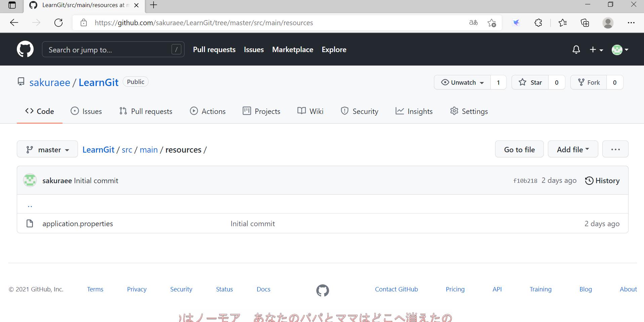Click the browser back arrow
Screen dimensions: 644x322
(14, 23)
